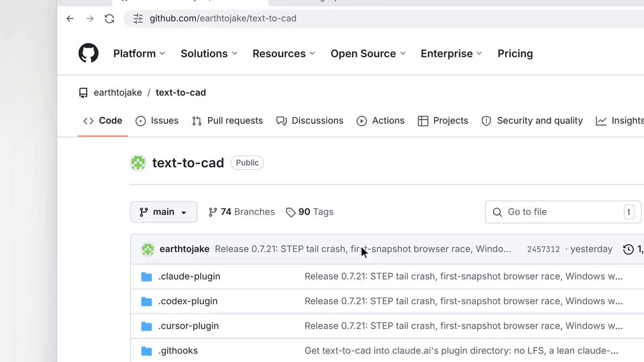The height and width of the screenshot is (362, 644).
Task: Open the .cursor-plugin folder
Action: (x=188, y=326)
